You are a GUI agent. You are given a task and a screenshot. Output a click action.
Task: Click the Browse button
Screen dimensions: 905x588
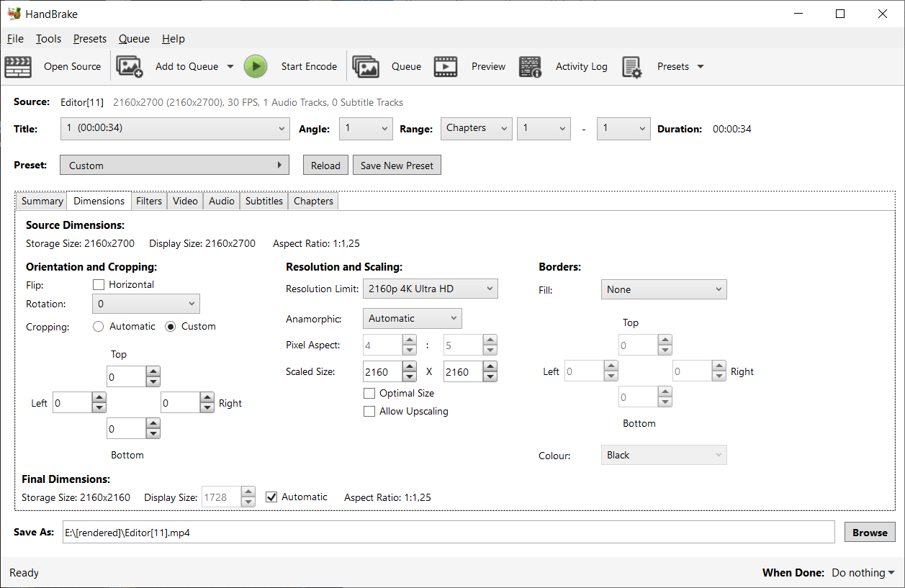tap(870, 532)
